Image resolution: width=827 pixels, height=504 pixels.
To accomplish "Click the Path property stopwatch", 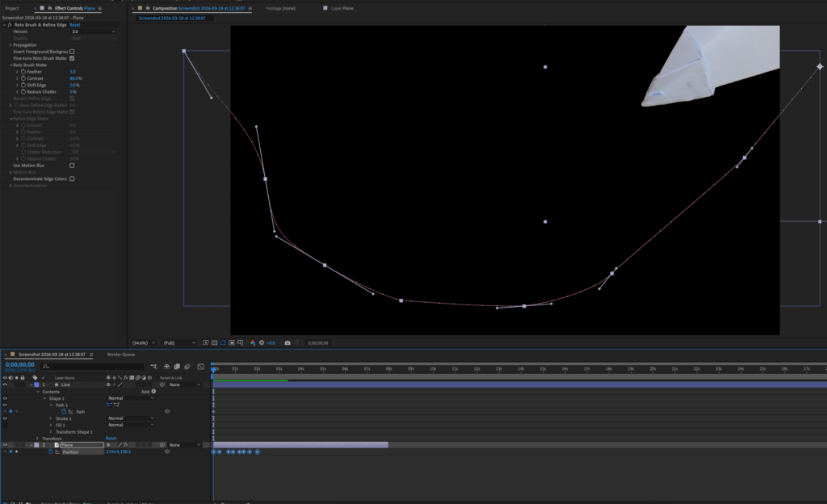I will click(63, 411).
